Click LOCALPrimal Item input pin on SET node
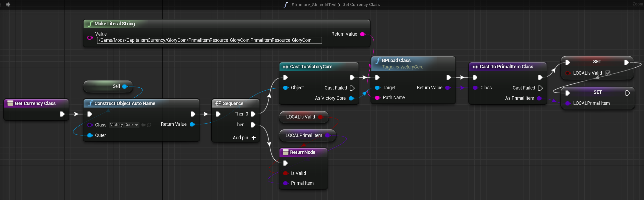This screenshot has height=200, width=644. 568,103
